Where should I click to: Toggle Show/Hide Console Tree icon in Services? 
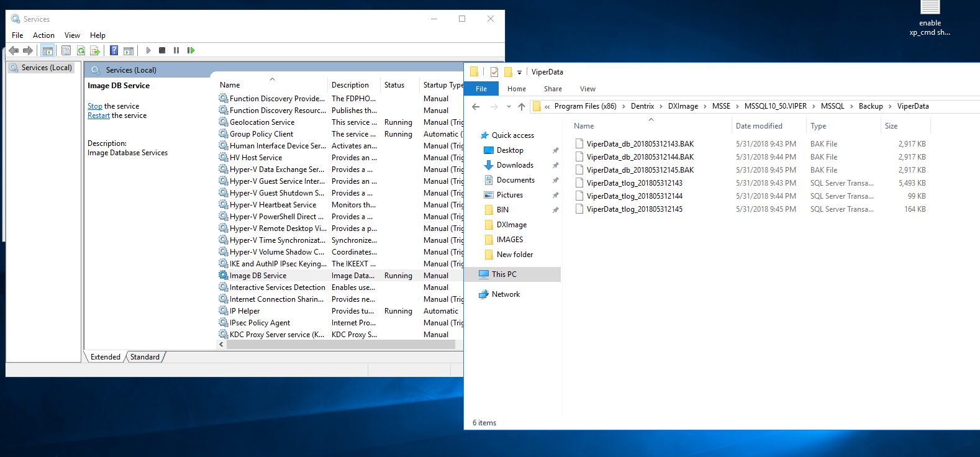point(47,50)
